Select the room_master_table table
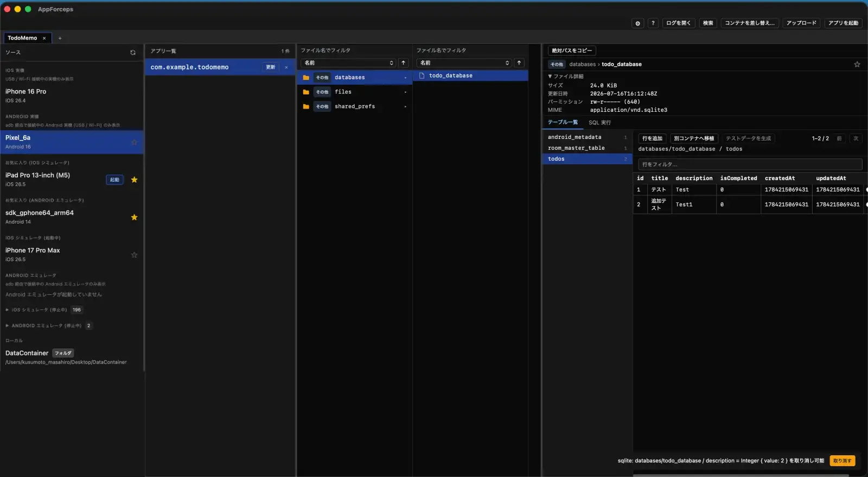868x477 pixels. click(587, 148)
